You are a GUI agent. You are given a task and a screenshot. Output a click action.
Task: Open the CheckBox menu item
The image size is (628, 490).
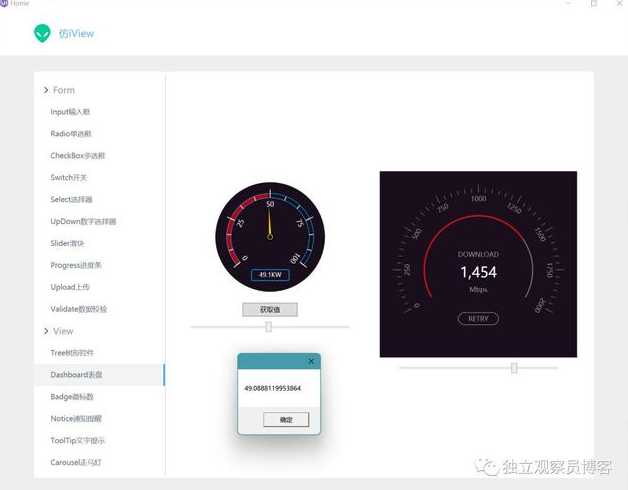coord(78,155)
